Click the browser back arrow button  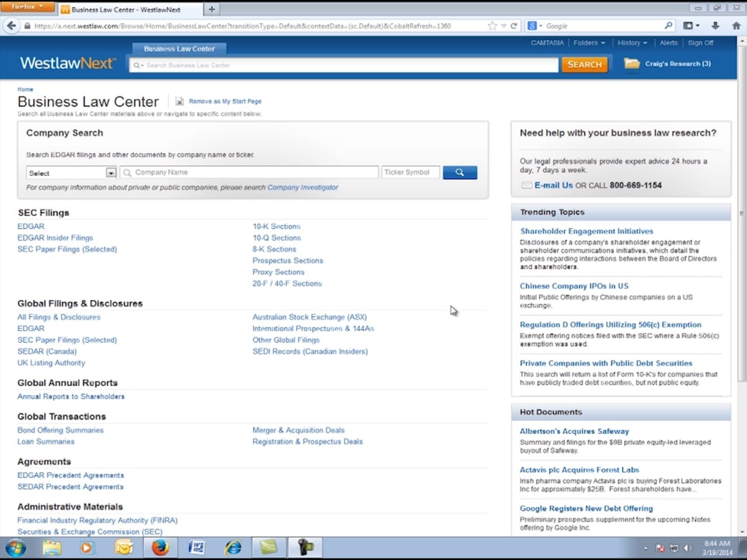(11, 26)
